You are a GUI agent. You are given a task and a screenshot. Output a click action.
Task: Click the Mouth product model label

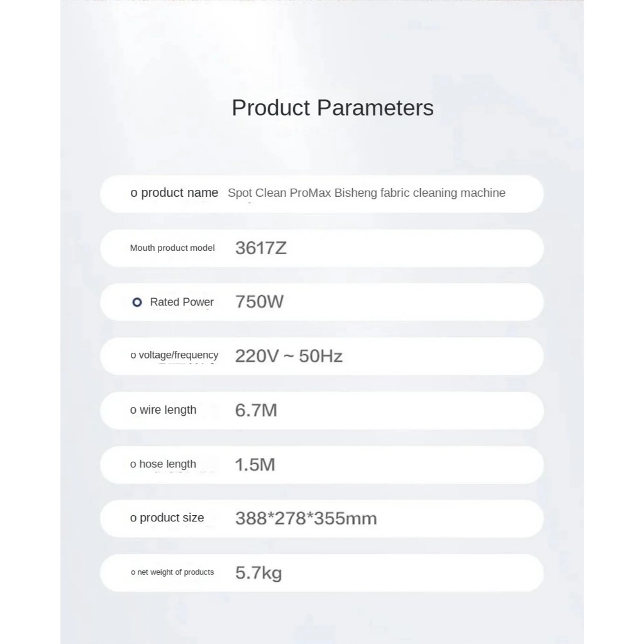[x=172, y=248]
